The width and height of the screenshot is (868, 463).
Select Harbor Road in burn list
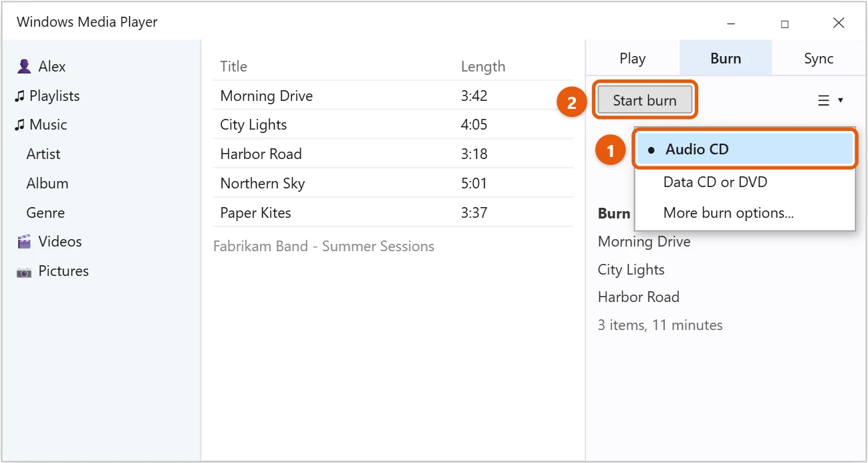639,297
